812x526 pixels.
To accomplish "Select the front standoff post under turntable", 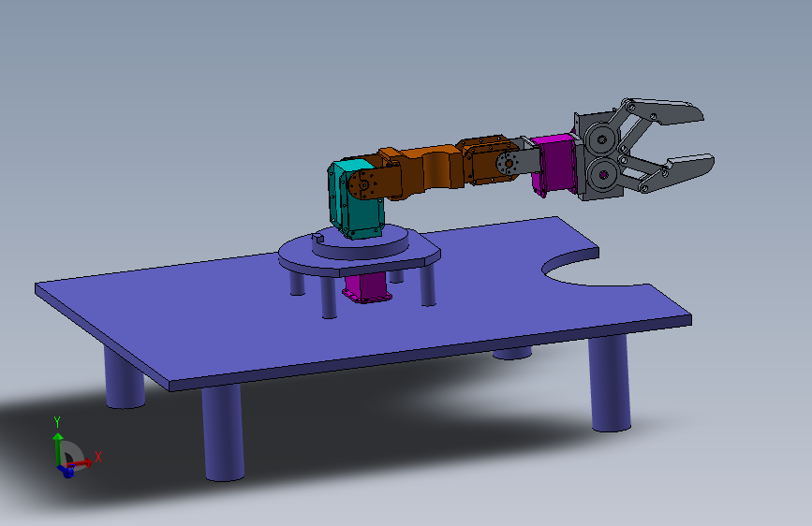I will [x=329, y=298].
